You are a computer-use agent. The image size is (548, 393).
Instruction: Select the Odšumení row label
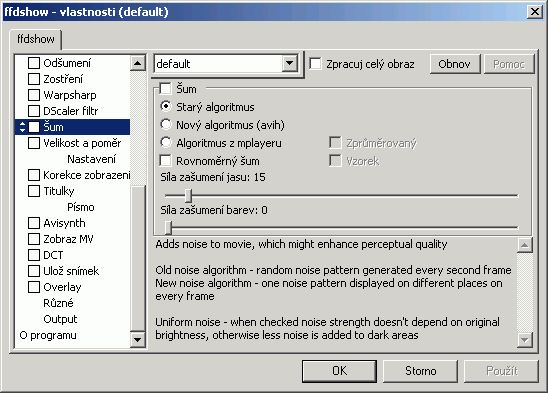click(x=67, y=63)
